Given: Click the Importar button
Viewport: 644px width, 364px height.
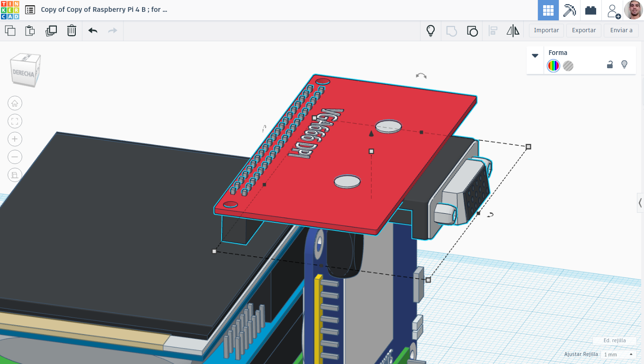Looking at the screenshot, I should pos(546,30).
